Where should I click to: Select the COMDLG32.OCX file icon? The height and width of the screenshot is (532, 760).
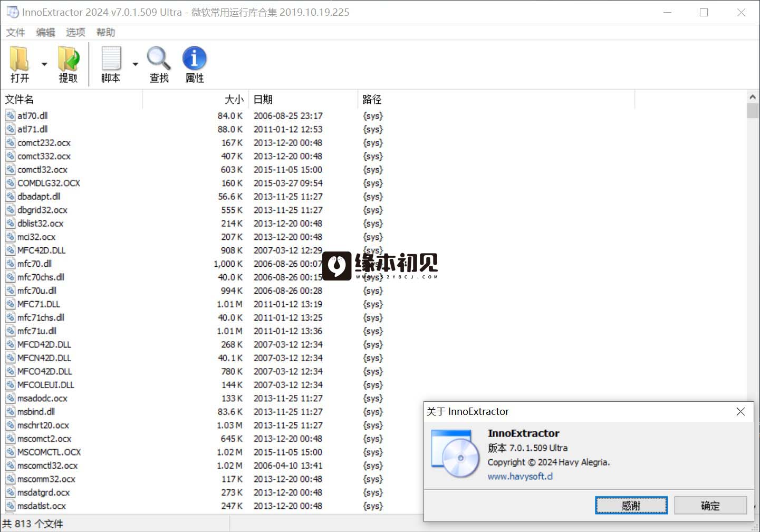(x=11, y=182)
